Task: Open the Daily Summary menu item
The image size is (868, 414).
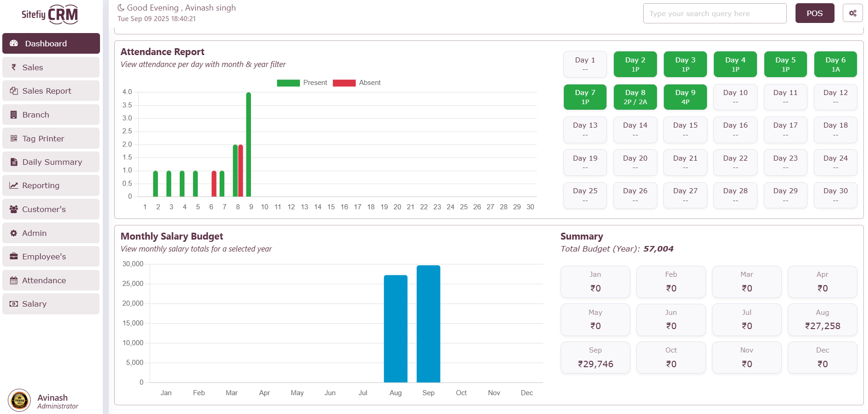Action: pos(51,162)
